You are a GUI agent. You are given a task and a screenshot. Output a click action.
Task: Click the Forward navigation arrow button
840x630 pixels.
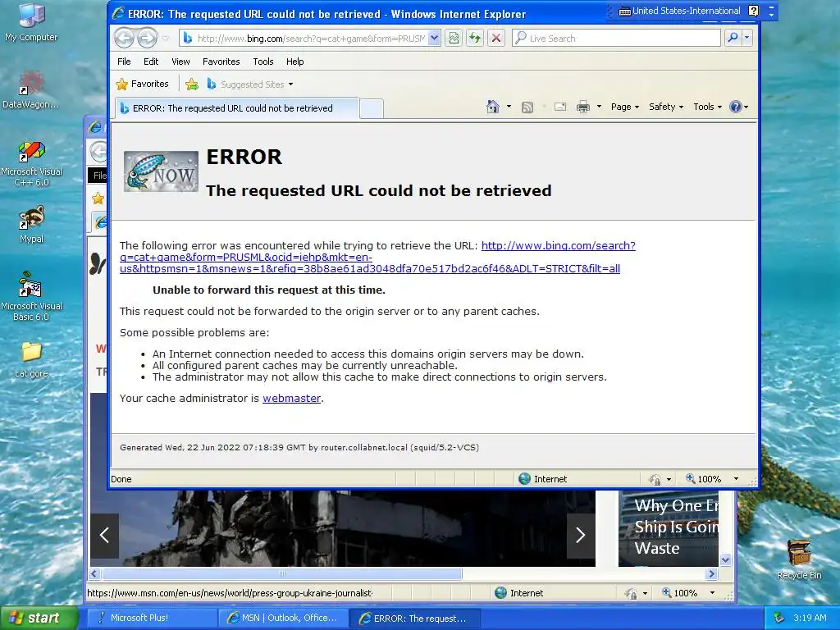[147, 38]
